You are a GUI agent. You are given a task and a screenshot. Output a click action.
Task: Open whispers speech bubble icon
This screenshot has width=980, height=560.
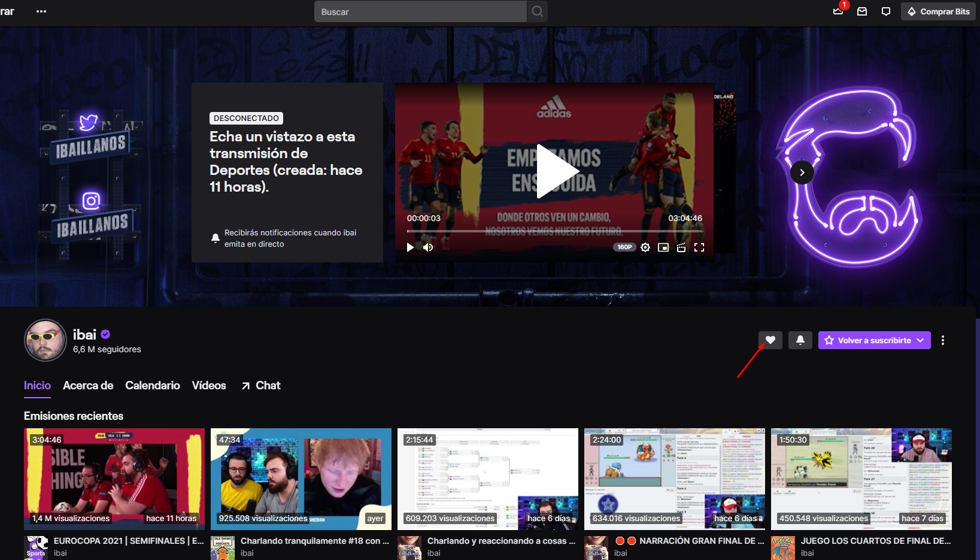[x=886, y=11]
